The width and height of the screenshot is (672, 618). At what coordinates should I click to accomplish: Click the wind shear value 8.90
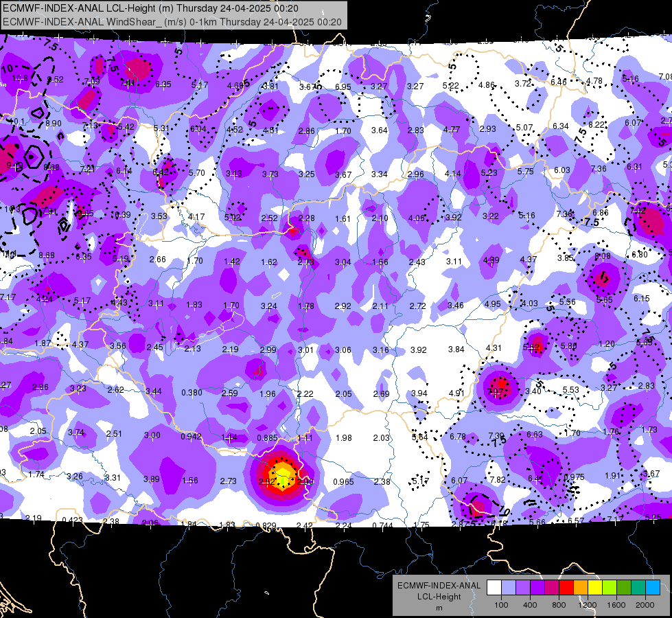coord(53,124)
